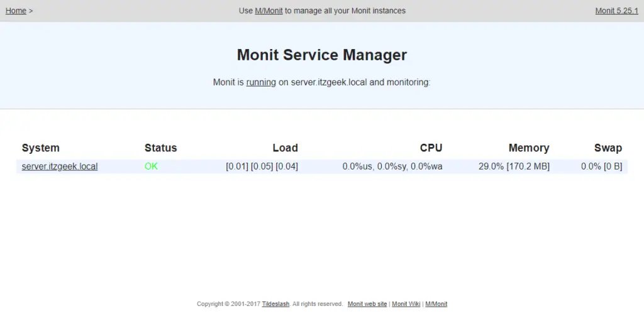Screen dimensions: 644x326
Task: Select the green OK status text
Action: tap(151, 166)
